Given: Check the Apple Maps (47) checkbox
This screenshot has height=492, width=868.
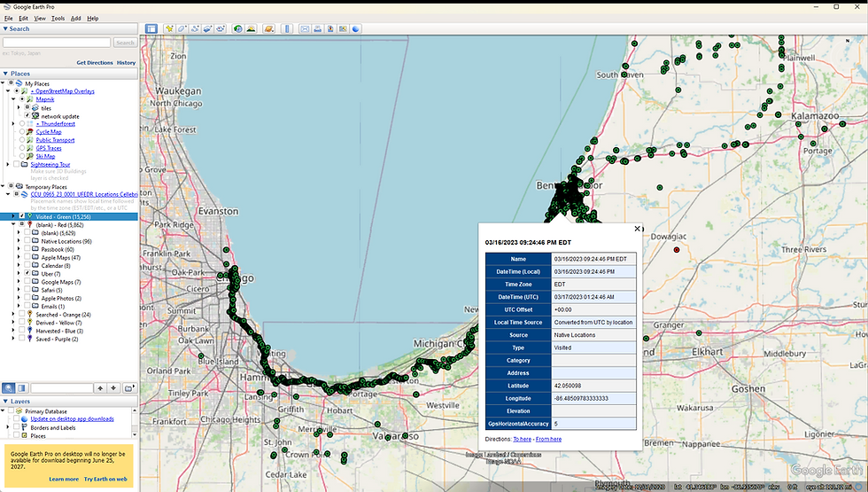Looking at the screenshot, I should pos(27,257).
